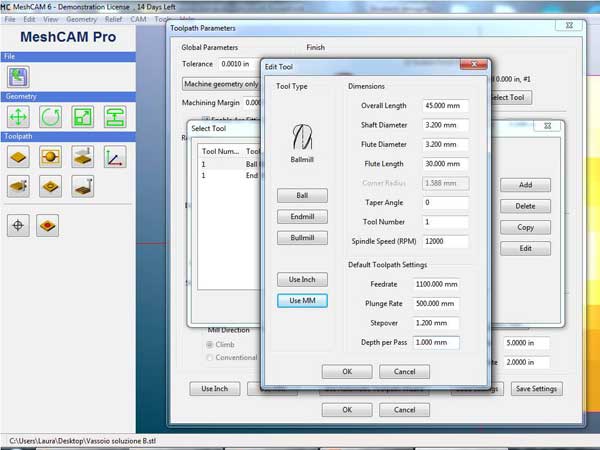
Task: Click the Taper Angle field
Action: 445,202
